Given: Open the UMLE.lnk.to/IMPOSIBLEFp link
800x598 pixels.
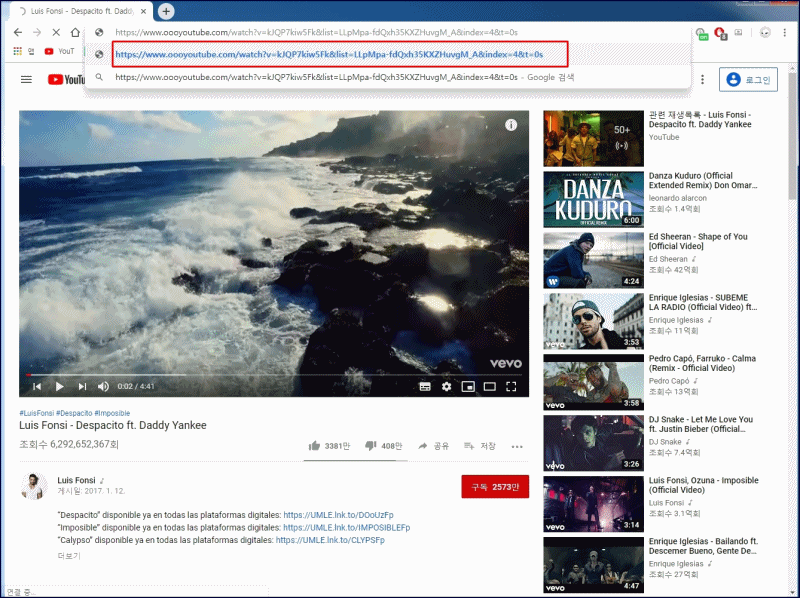Looking at the screenshot, I should pyautogui.click(x=346, y=528).
